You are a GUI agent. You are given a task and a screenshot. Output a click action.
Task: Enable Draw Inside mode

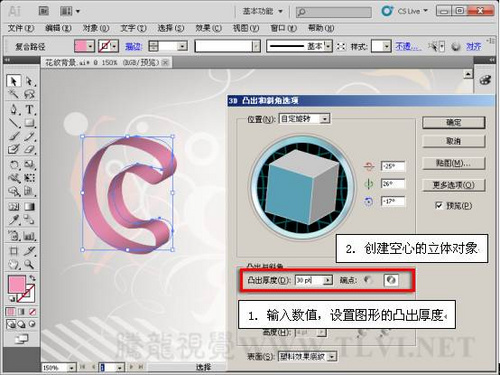(x=32, y=324)
